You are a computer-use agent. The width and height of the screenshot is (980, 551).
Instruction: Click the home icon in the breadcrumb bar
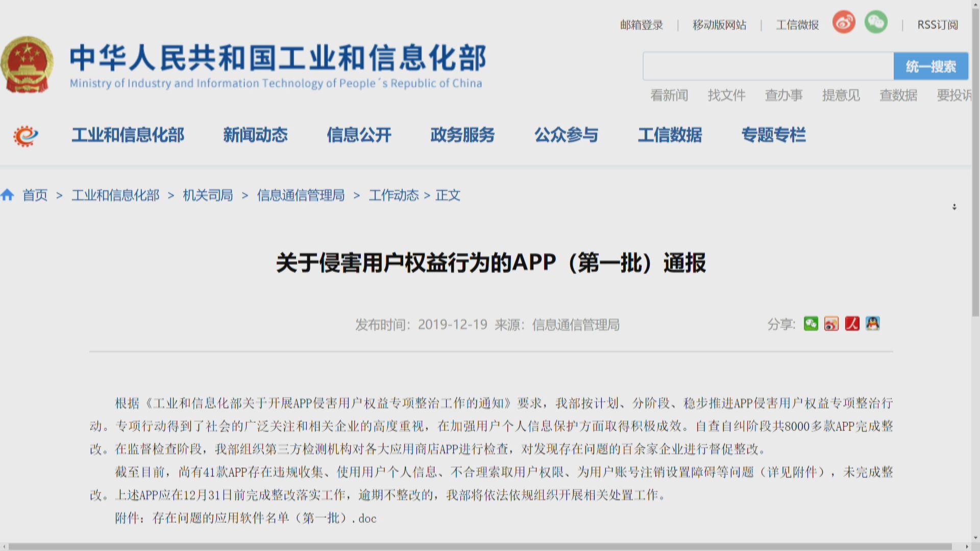pos(8,195)
